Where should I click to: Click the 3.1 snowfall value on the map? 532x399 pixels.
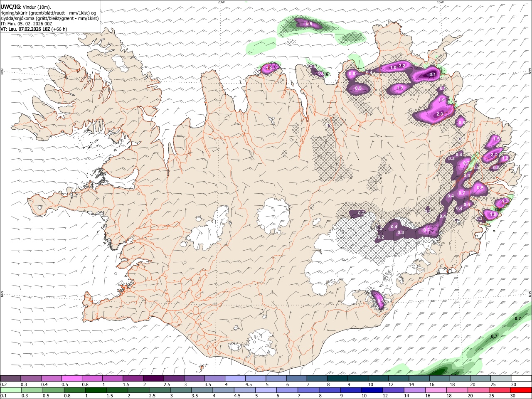click(x=432, y=75)
